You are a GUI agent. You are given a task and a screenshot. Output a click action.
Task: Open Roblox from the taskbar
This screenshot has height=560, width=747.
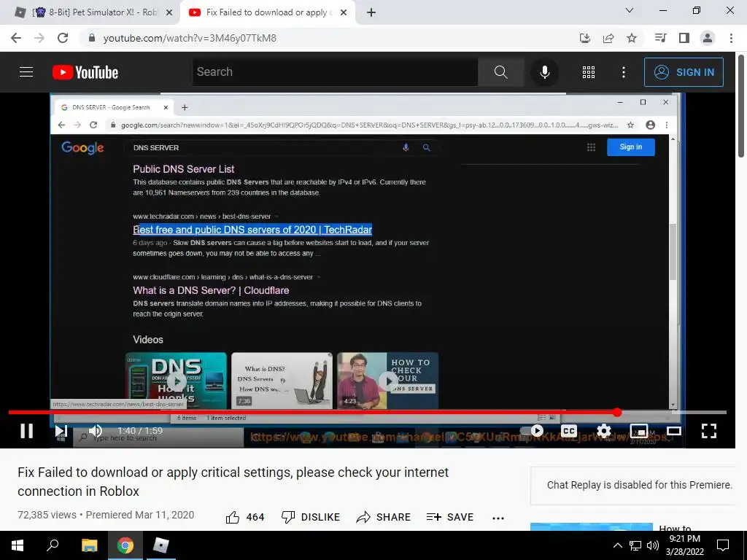[161, 545]
